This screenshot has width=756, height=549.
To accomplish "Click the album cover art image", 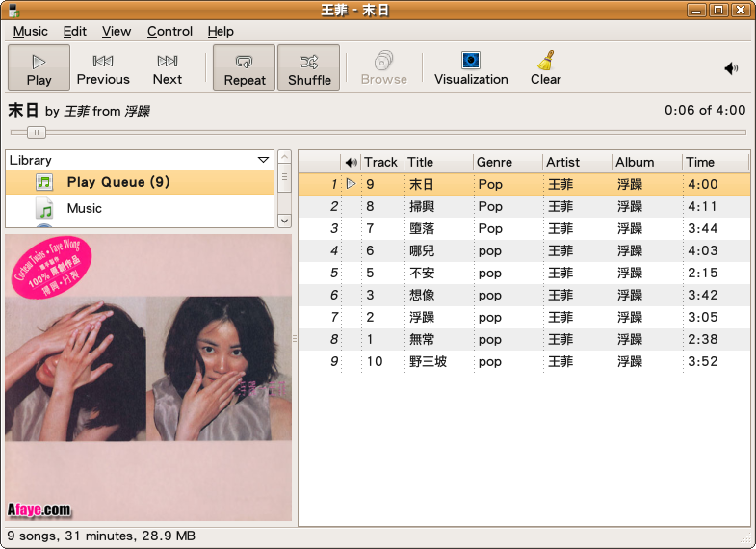I will click(148, 376).
